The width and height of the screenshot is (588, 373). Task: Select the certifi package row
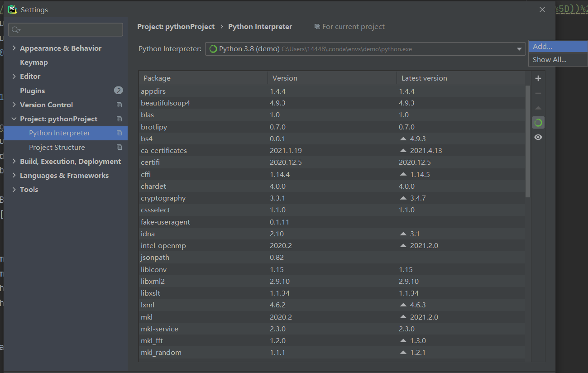coord(332,162)
